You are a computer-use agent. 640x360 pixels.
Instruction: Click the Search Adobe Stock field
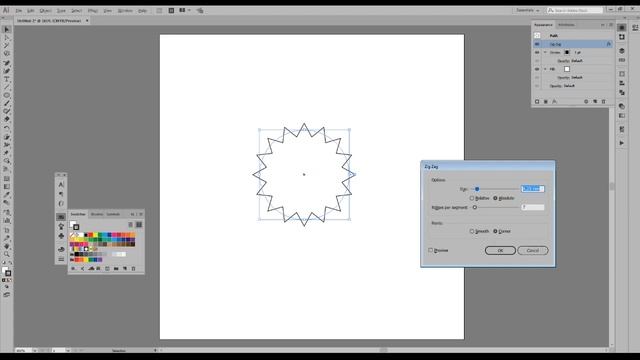coord(575,10)
